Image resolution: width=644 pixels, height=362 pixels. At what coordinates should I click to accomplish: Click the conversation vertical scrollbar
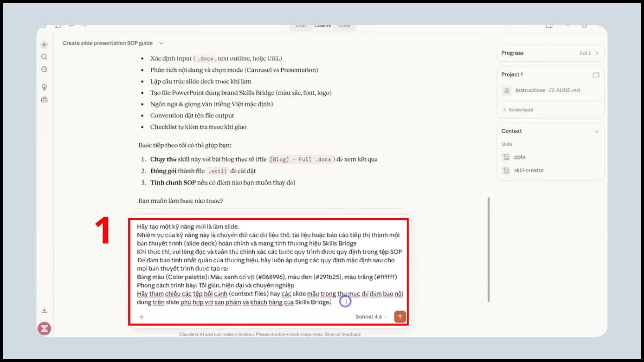pos(488,249)
